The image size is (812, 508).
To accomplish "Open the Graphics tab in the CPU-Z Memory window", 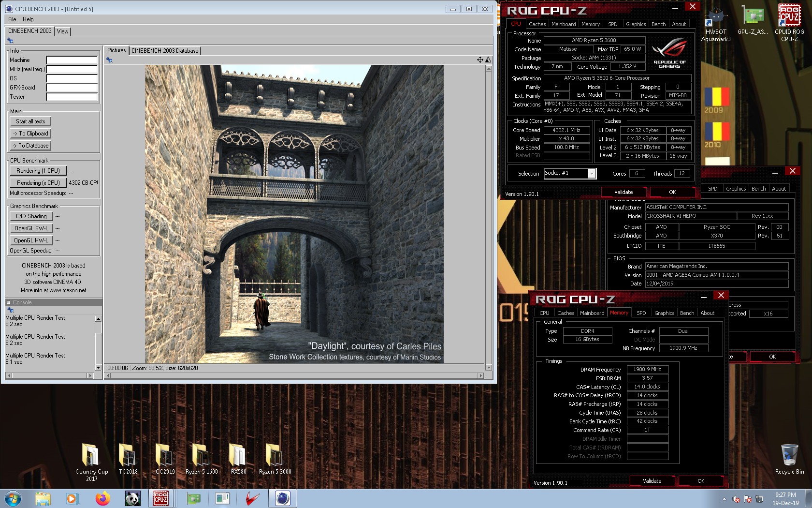I will coord(665,313).
